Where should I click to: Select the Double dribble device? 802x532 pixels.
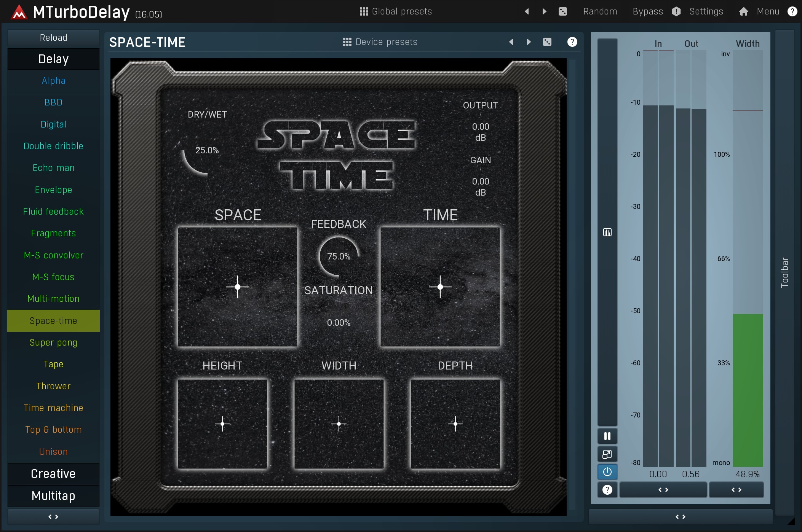coord(53,146)
